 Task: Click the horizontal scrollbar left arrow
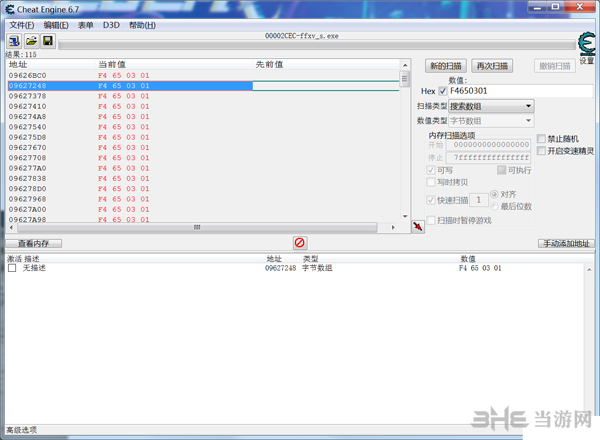11,227
